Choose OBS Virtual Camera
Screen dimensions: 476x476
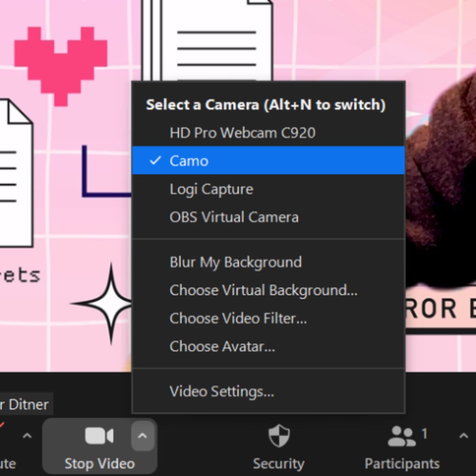click(x=268, y=217)
